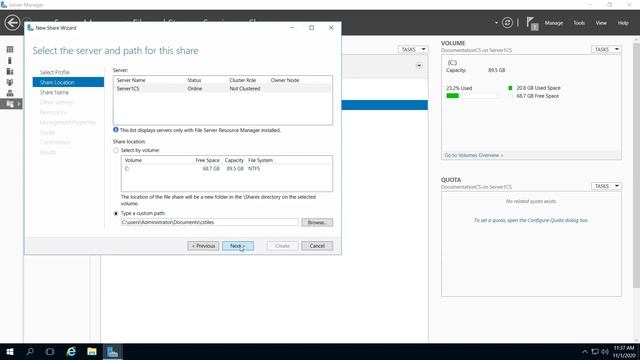Click the Configure Quota hint text
This screenshot has height=360, width=640.
tap(531, 220)
